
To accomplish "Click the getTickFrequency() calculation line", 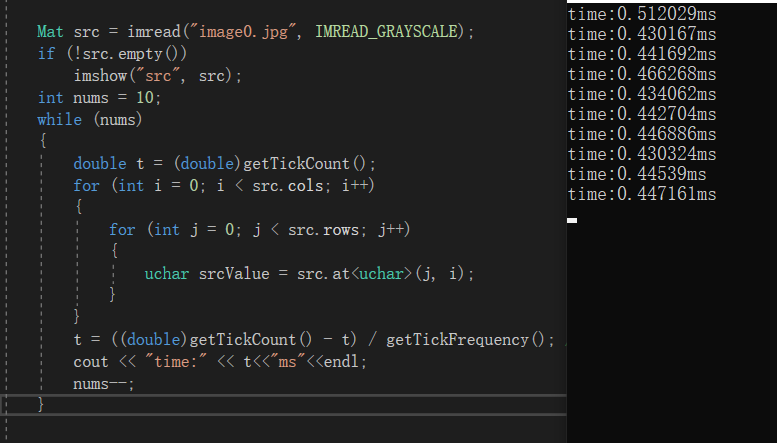I will (x=314, y=339).
